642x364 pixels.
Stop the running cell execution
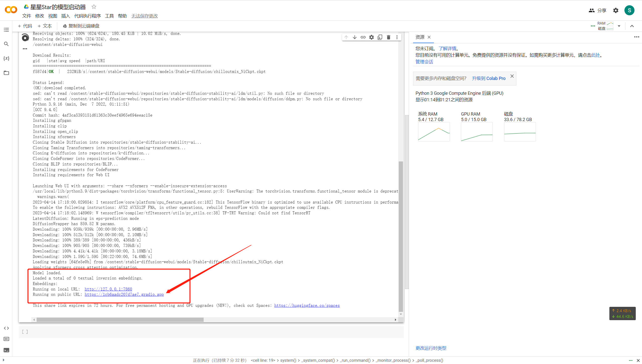click(x=25, y=38)
